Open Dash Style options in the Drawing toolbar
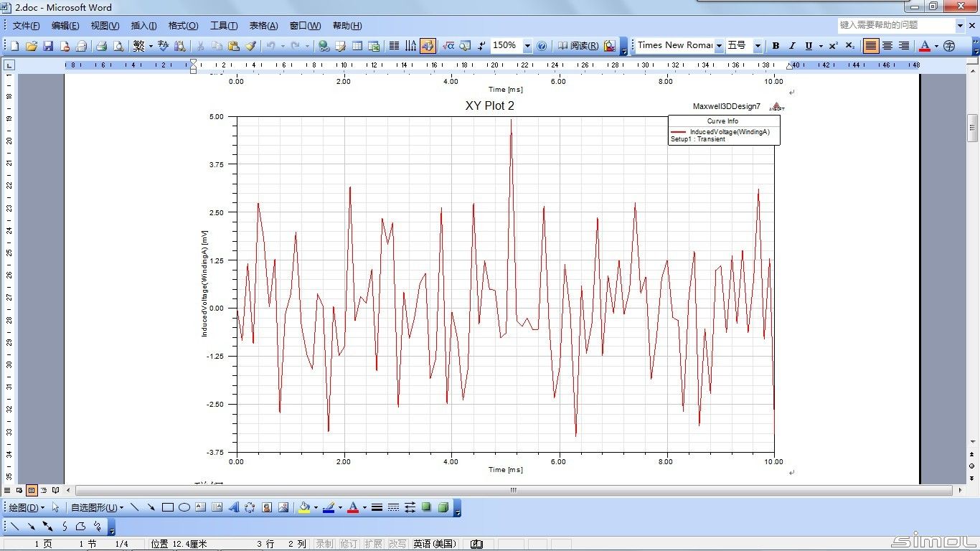This screenshot has width=980, height=551. pos(393,507)
